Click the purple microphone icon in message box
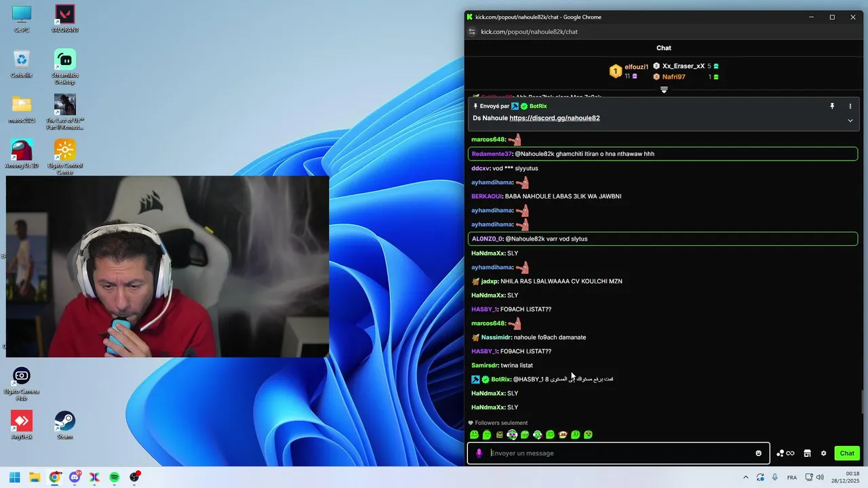The height and width of the screenshot is (488, 868). point(479,453)
